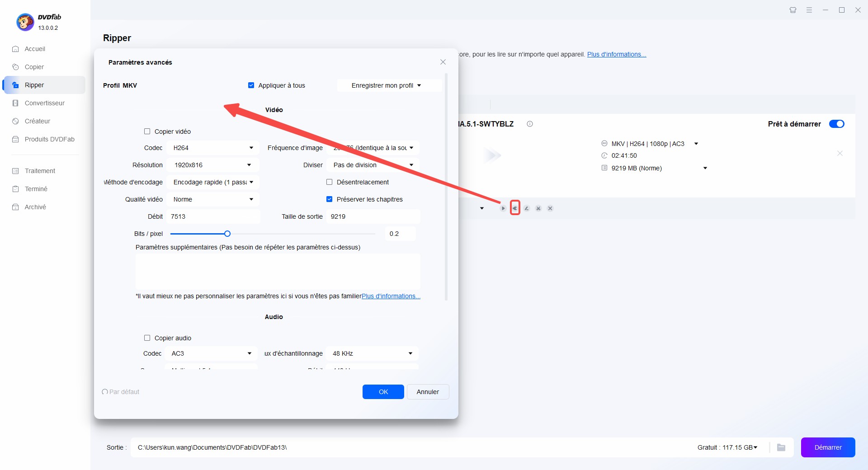Click the dialog vertical scrollbar
This screenshot has height=470, width=868.
point(446,187)
